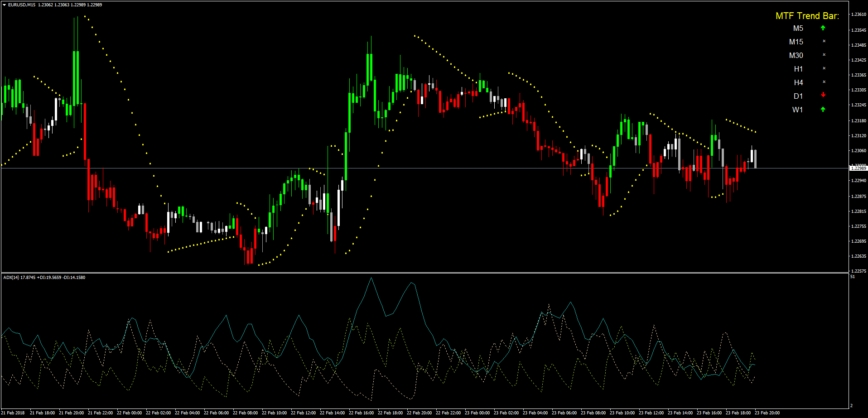Click the x marker beside M30
Image resolution: width=868 pixels, height=418 pixels.
[824, 55]
